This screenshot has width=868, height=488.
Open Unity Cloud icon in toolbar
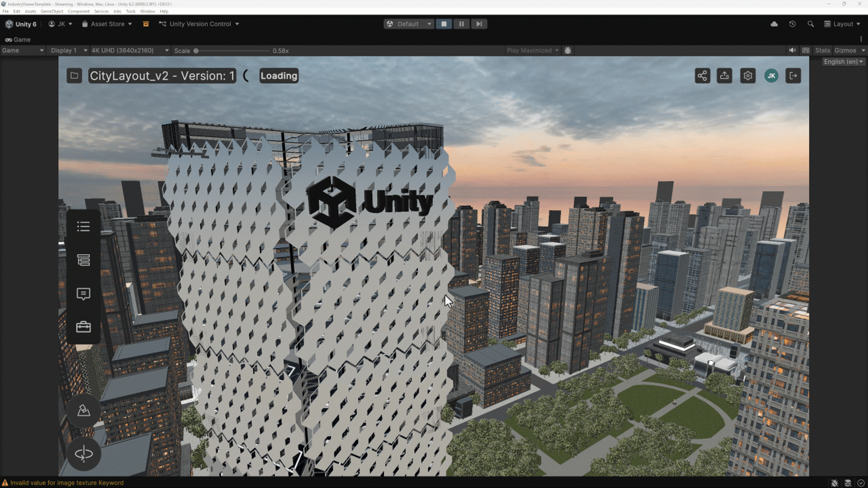[x=774, y=24]
